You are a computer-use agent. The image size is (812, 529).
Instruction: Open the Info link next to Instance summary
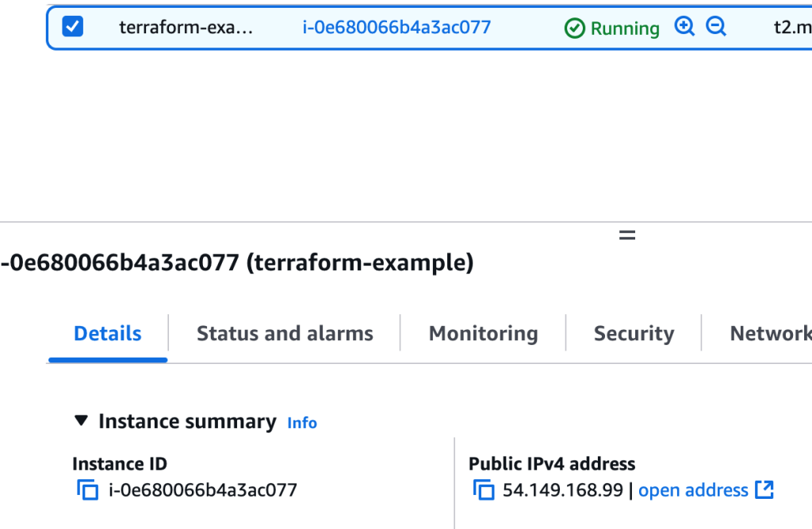302,423
